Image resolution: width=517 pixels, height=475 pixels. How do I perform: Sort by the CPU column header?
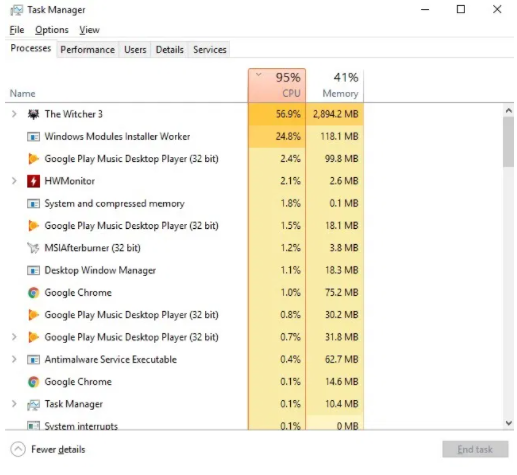tap(277, 85)
